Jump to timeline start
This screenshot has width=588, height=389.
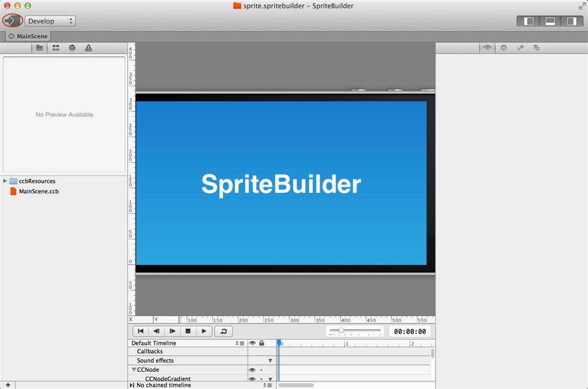click(x=141, y=331)
